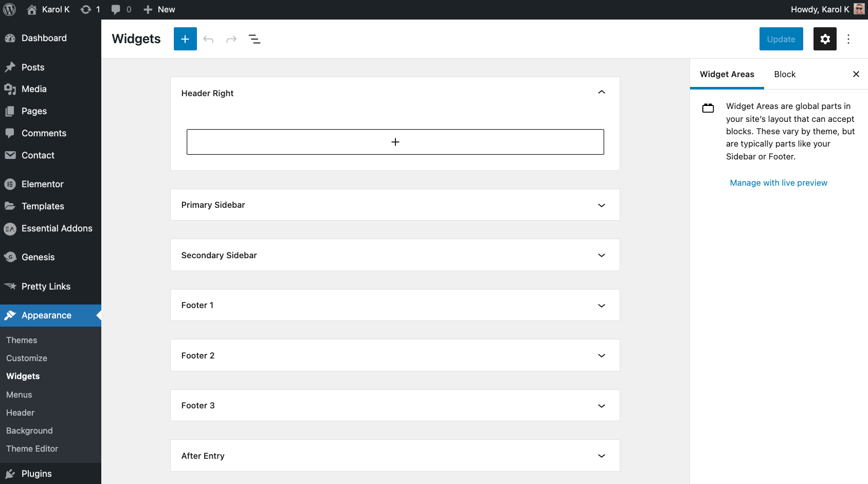Click the Genesis logo icon

(10, 257)
